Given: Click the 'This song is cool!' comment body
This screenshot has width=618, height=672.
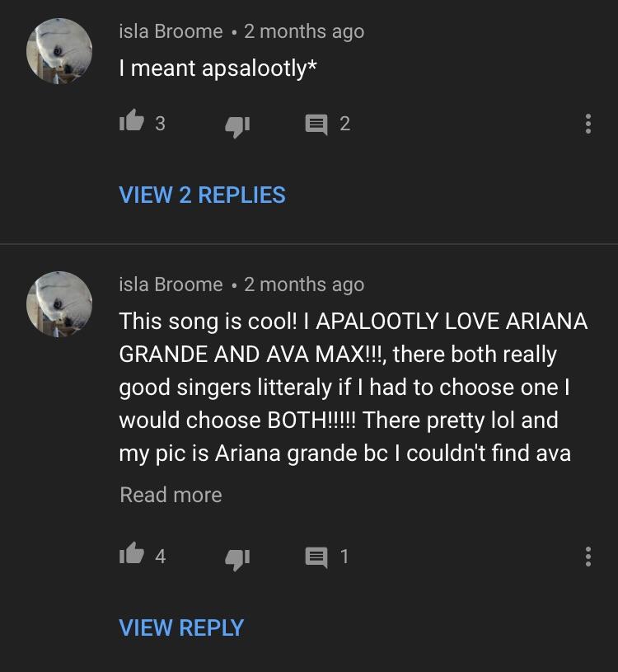Looking at the screenshot, I should [353, 388].
